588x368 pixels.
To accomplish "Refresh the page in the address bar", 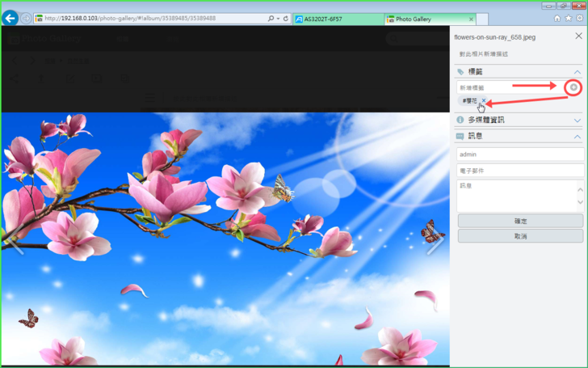I will 286,19.
